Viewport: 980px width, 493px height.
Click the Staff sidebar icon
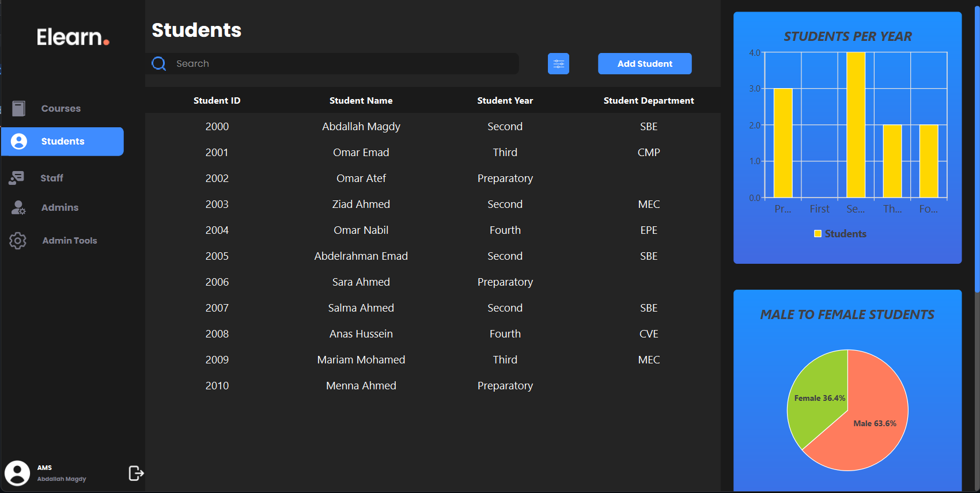(x=17, y=178)
